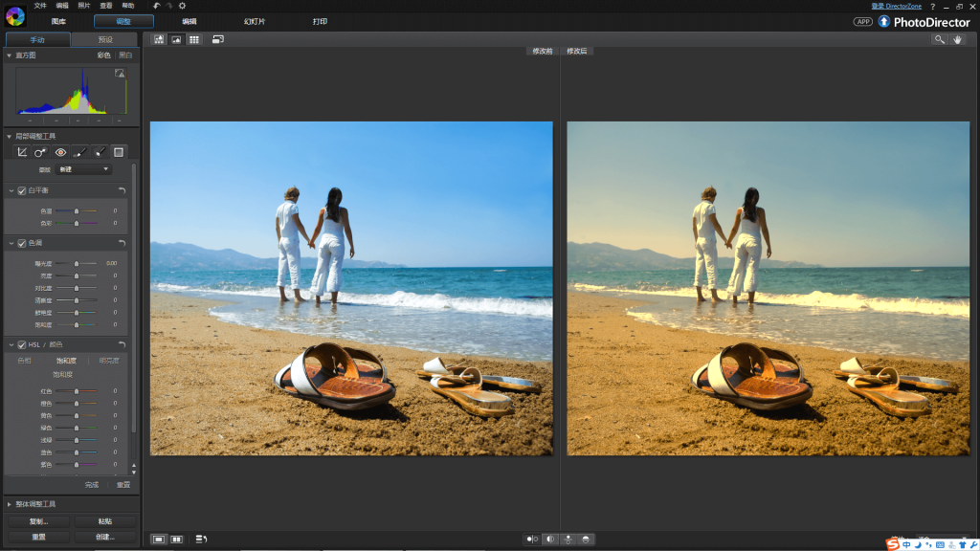980x551 pixels.
Task: Switch to grid thumbnail view mode
Action: click(x=194, y=39)
